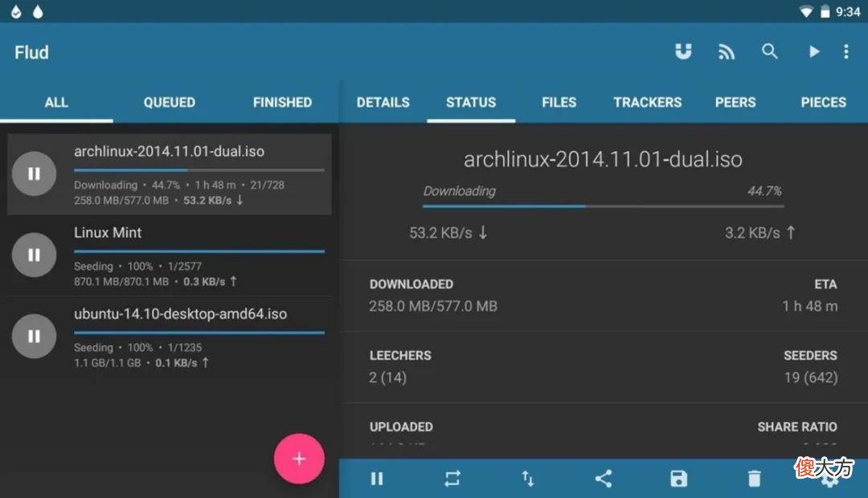Viewport: 868px width, 498px height.
Task: Click the Flud app title
Action: tap(31, 52)
